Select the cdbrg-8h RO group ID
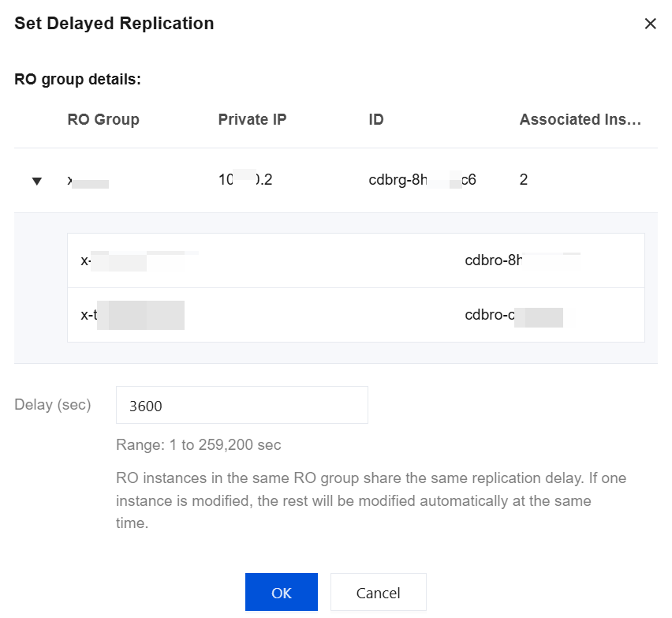The width and height of the screenshot is (672, 618). tap(422, 180)
